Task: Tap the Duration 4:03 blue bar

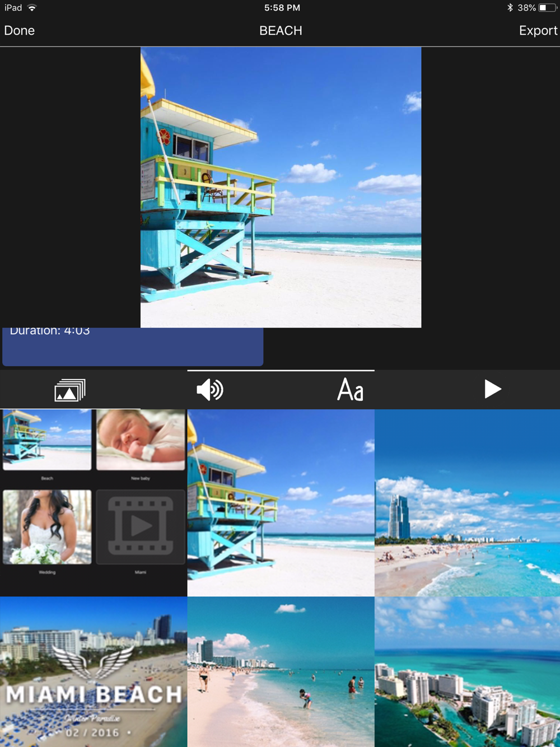Action: (x=133, y=347)
